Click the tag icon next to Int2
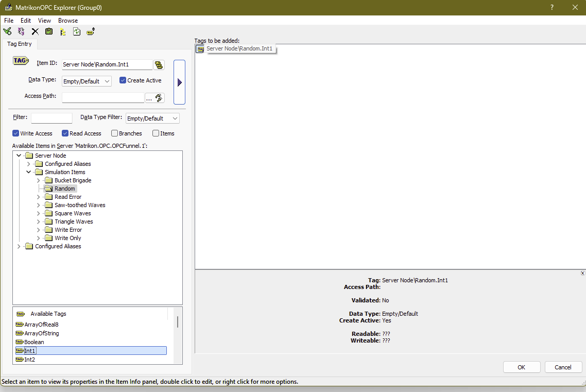Screen dimensions: 586x392 (x=20, y=360)
